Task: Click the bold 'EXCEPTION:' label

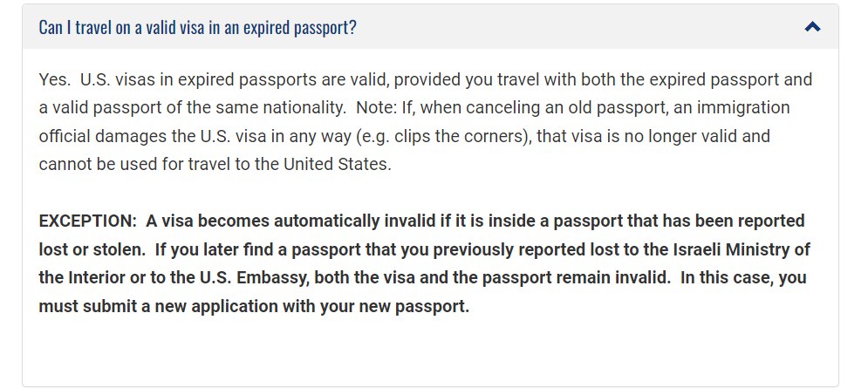Action: (x=87, y=221)
